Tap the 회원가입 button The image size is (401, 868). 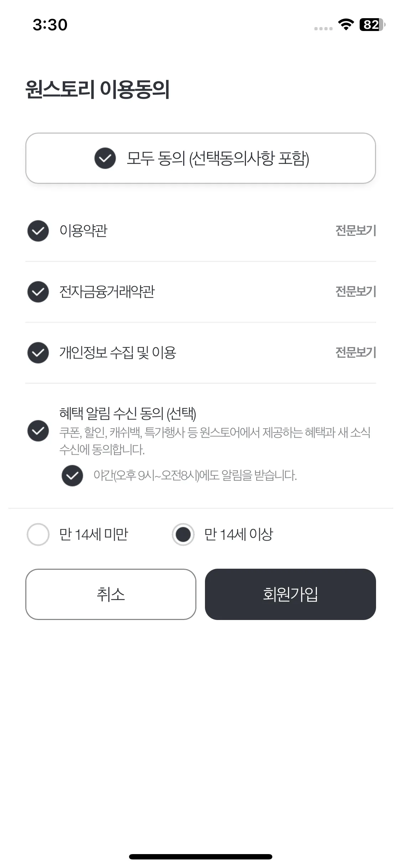coord(291,594)
